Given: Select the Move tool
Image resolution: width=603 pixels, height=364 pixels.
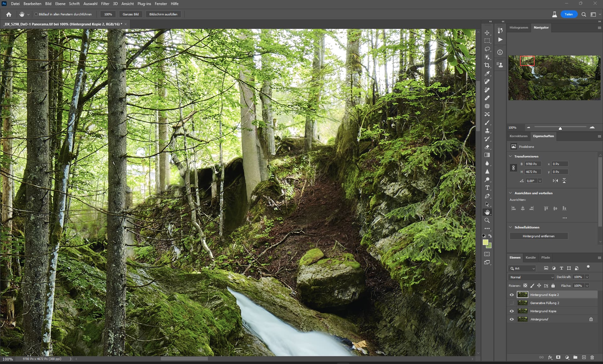Looking at the screenshot, I should pyautogui.click(x=487, y=33).
